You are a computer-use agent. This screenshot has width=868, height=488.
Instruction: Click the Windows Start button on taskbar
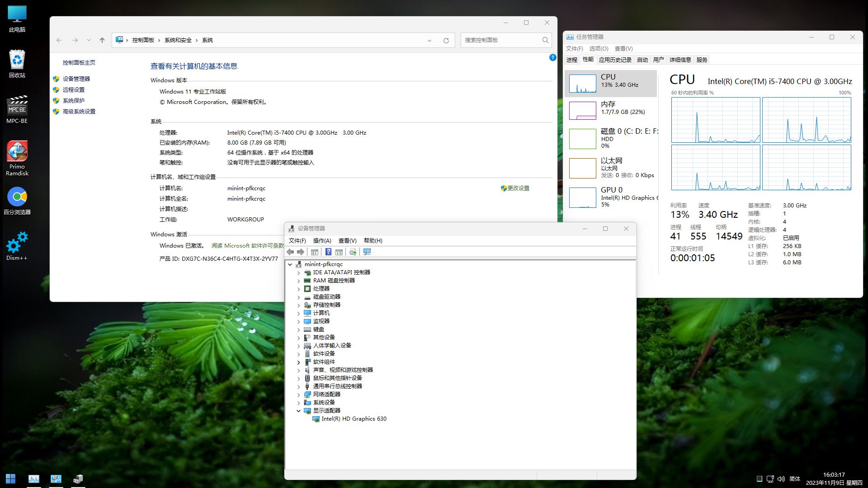(11, 479)
